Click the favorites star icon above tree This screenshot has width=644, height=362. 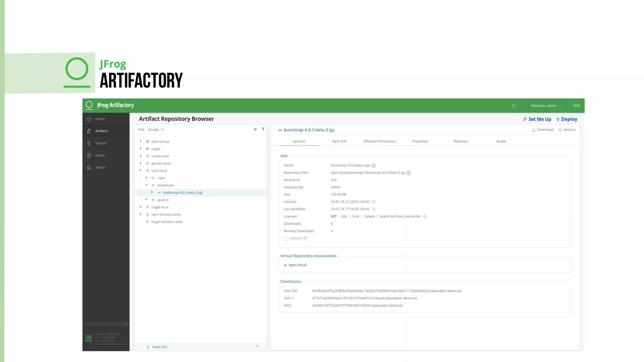(x=255, y=129)
